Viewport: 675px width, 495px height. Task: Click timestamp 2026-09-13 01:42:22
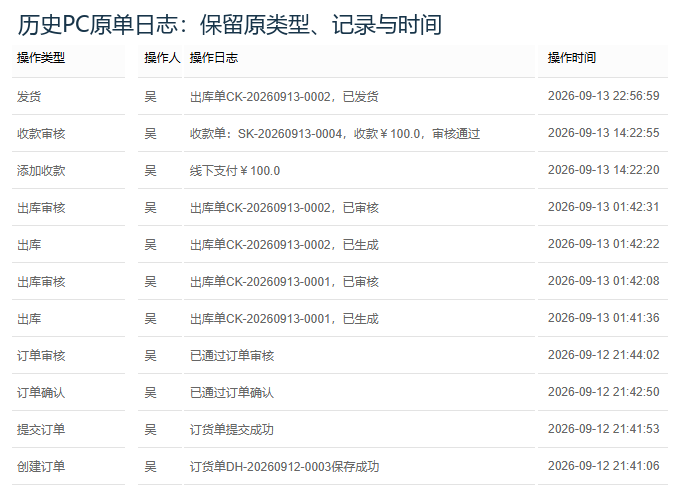coord(604,244)
